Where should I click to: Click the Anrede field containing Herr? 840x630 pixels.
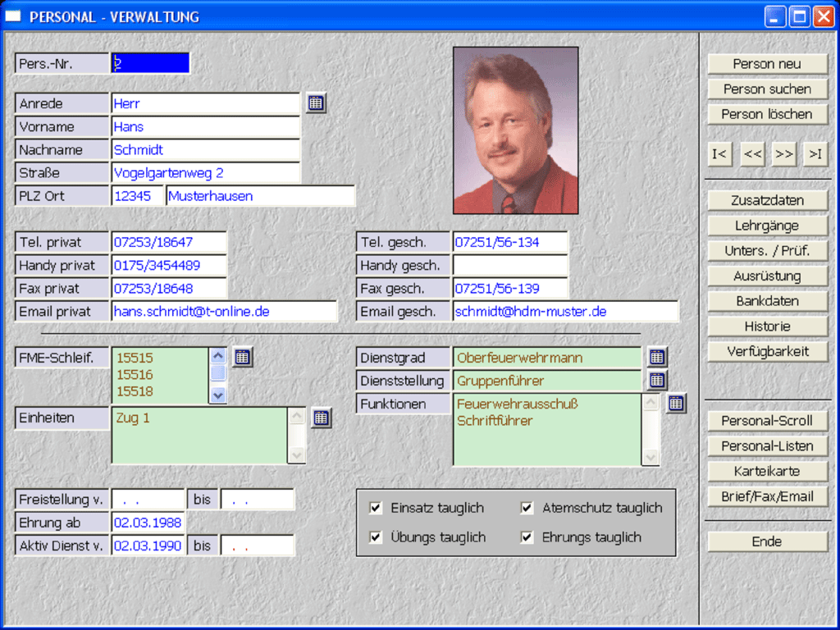206,103
